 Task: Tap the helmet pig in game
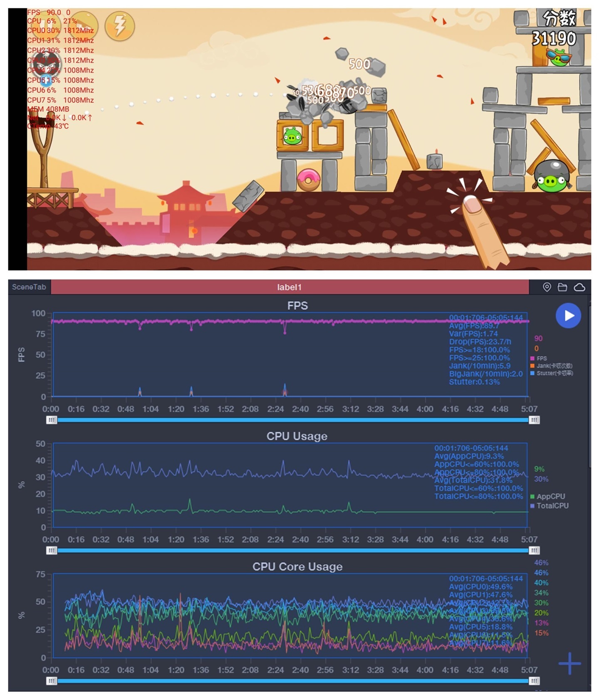[551, 176]
